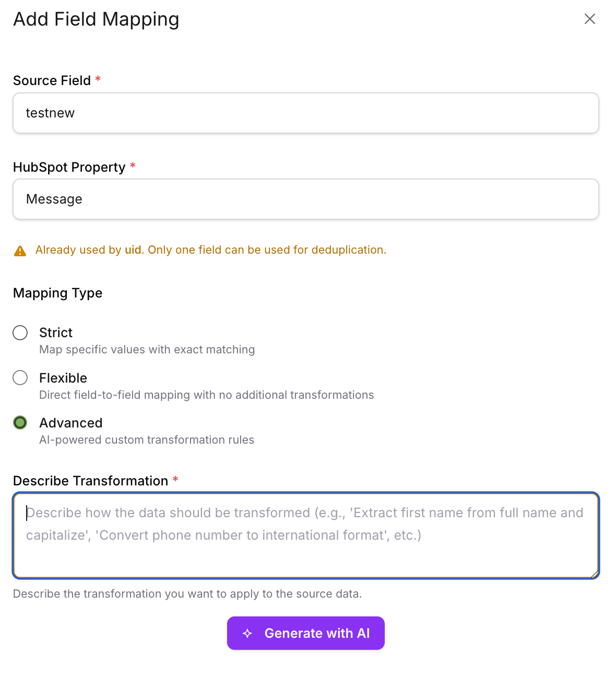The image size is (616, 690).
Task: Open the Source Field selector showing testnew
Action: coord(305,113)
